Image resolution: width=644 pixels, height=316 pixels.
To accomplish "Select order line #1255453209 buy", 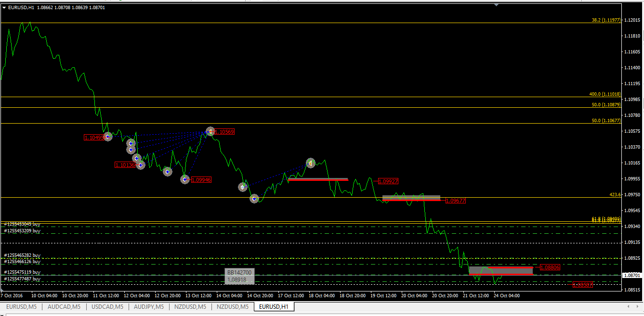I will point(22,231).
